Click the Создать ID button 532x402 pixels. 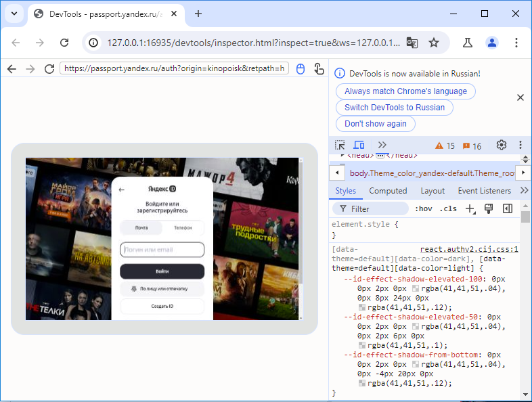click(162, 307)
